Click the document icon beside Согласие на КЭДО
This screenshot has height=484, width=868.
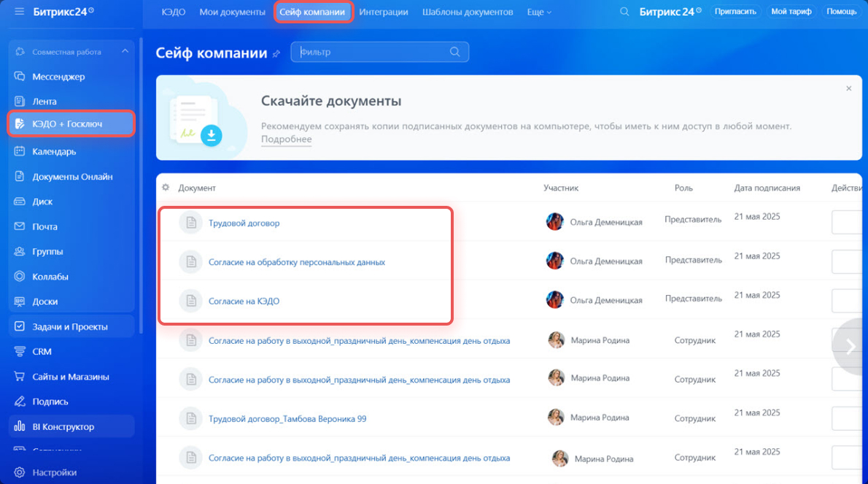[x=191, y=301]
